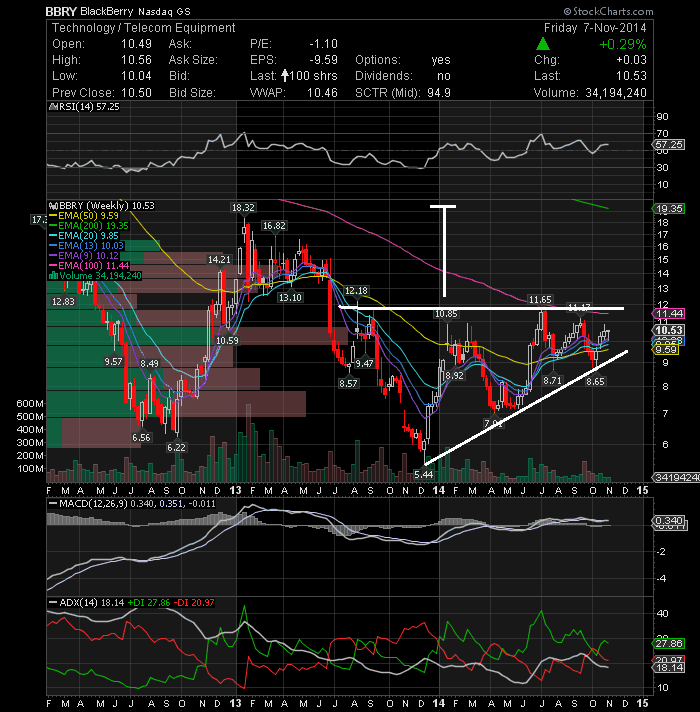The height and width of the screenshot is (712, 700).
Task: Click the SCTR (Mid) 94.9 value
Action: [439, 92]
